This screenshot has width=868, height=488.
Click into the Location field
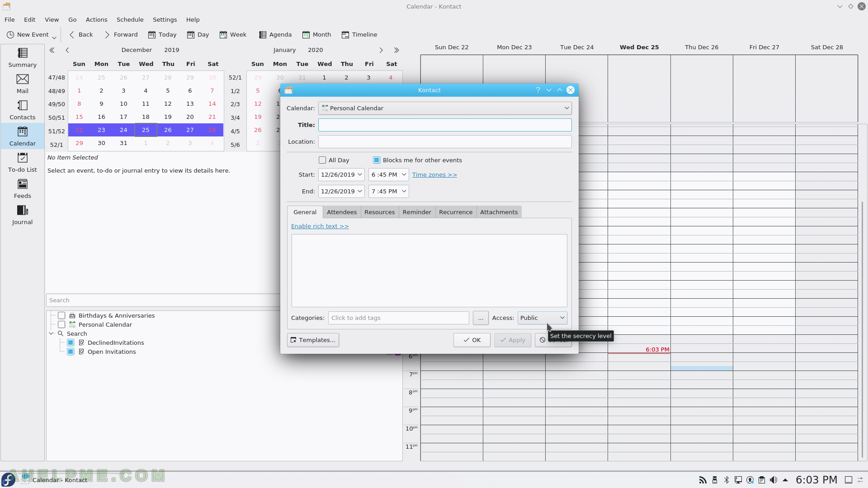[445, 141]
